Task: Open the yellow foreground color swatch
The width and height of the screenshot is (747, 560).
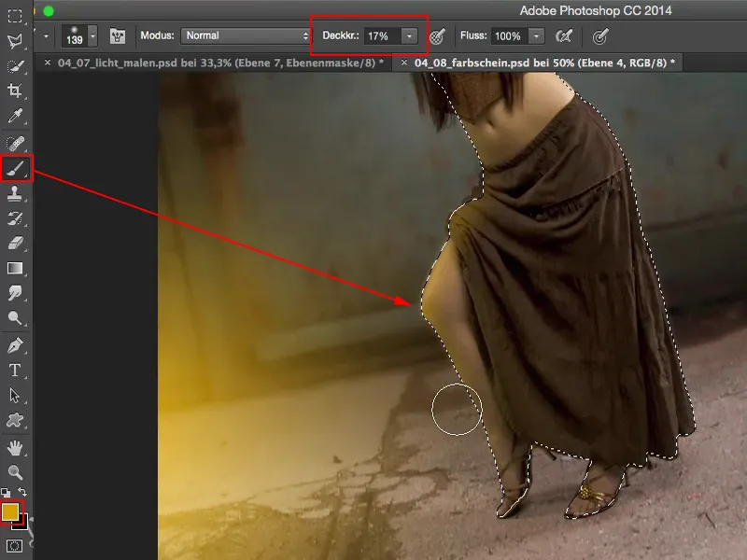Action: click(10, 512)
